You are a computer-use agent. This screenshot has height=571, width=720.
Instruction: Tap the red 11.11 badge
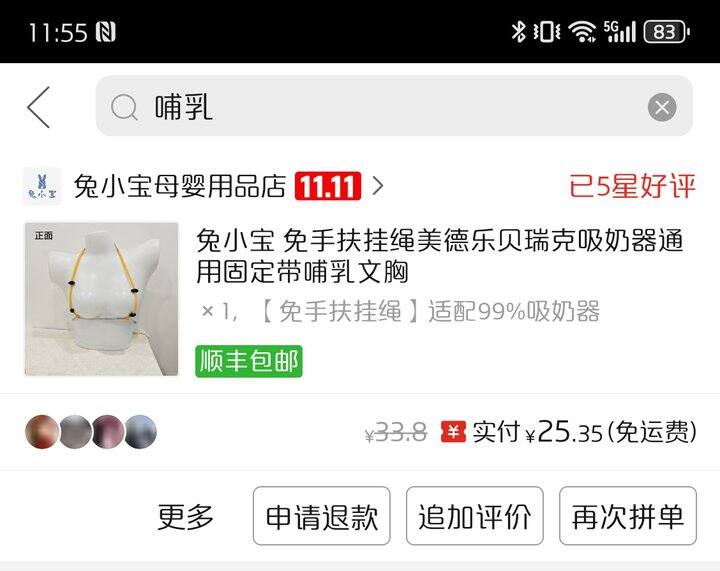click(x=328, y=186)
